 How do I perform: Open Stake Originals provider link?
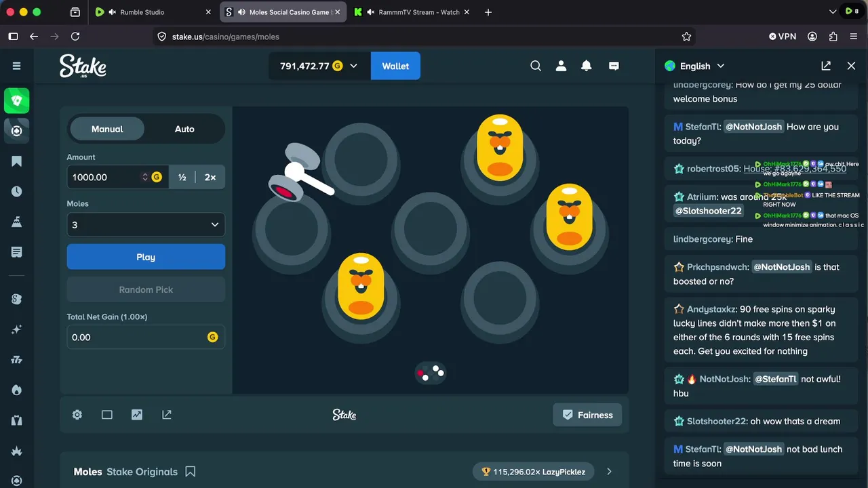pos(142,472)
